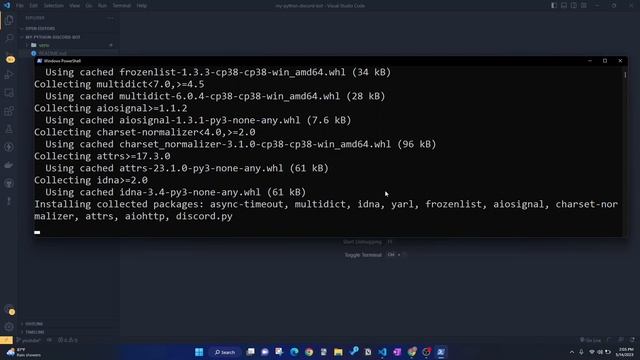Open the View menu in VS Code
640x360 pixels.
(74, 6)
